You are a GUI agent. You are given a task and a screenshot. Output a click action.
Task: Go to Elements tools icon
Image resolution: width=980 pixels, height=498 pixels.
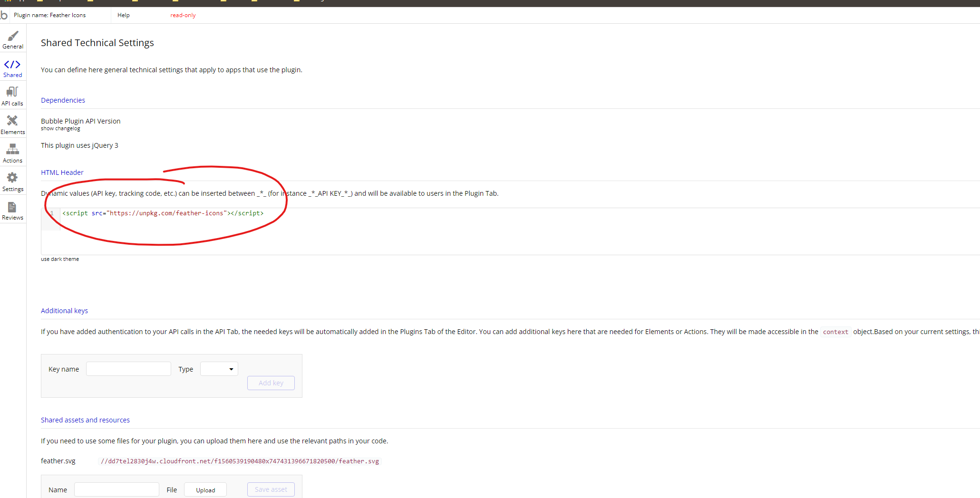12,121
